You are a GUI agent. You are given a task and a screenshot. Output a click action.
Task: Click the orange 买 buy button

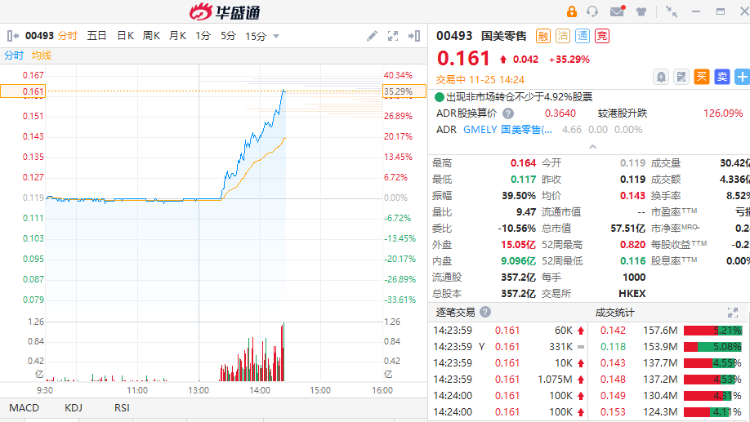[x=701, y=77]
